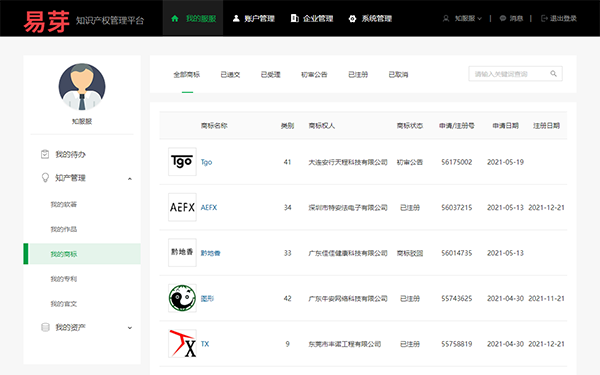
Task: Click the 知产管理 sidebar label
Action: (70, 178)
